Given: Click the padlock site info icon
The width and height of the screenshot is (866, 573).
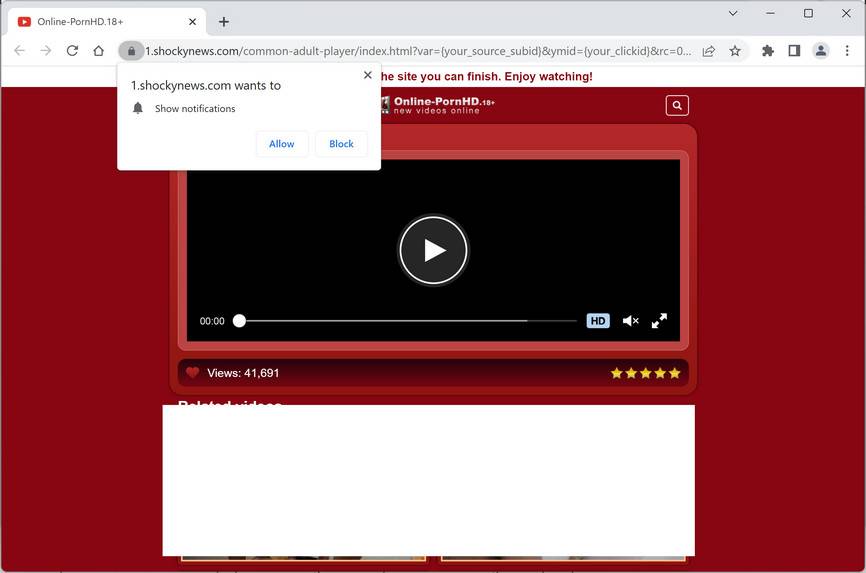Looking at the screenshot, I should tap(131, 51).
